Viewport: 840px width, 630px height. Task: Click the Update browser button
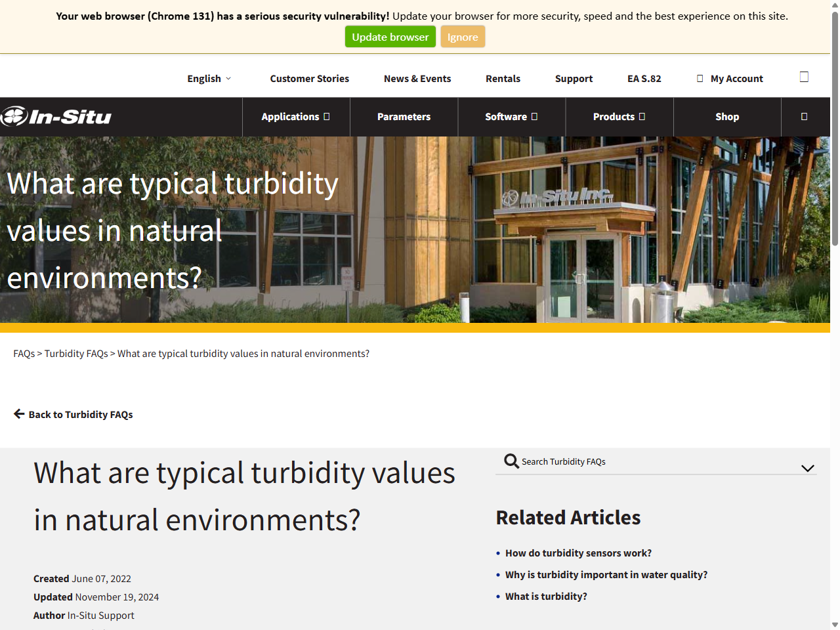[x=390, y=37]
